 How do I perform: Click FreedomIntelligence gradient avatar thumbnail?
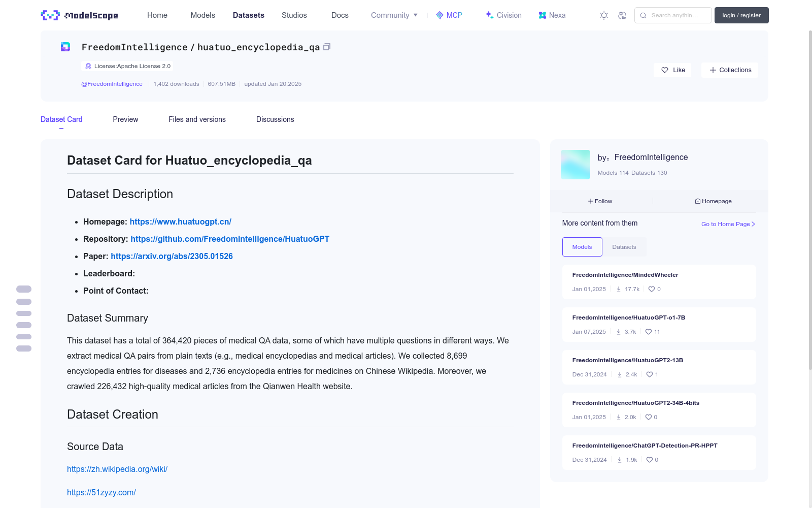pos(576,165)
